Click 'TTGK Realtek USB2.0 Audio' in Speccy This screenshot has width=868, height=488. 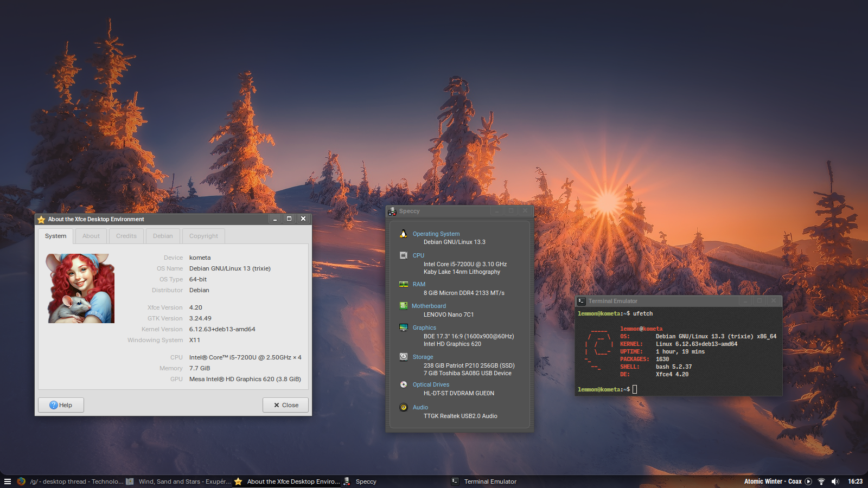click(x=461, y=416)
